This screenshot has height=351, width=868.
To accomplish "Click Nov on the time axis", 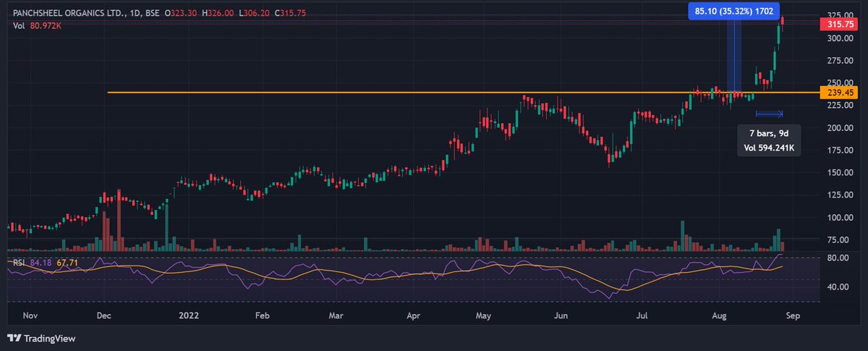I will coord(30,316).
